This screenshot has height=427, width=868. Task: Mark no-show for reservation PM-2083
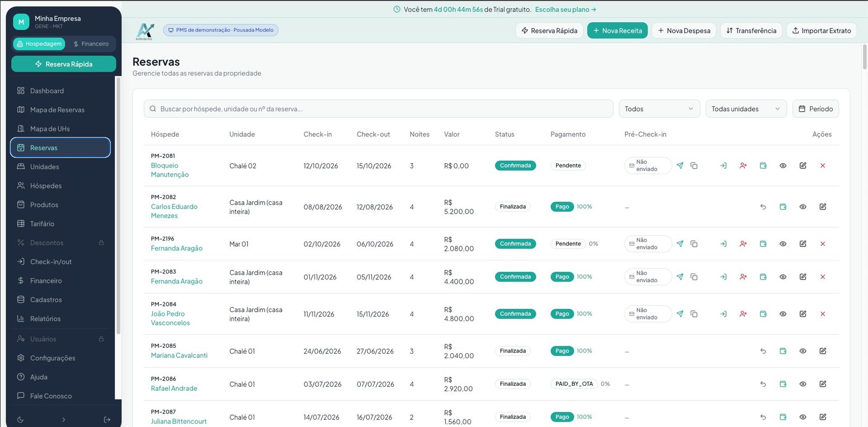(x=743, y=277)
